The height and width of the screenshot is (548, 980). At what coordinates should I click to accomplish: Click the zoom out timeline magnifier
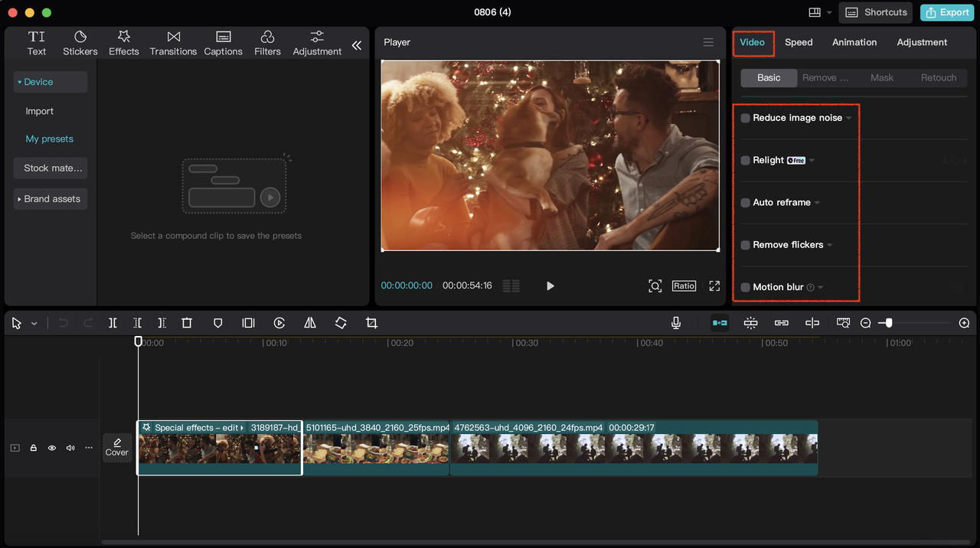[866, 323]
